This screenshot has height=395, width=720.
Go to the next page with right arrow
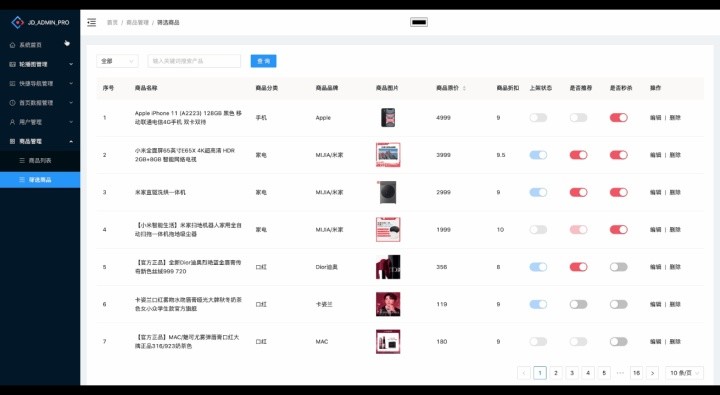(x=652, y=373)
